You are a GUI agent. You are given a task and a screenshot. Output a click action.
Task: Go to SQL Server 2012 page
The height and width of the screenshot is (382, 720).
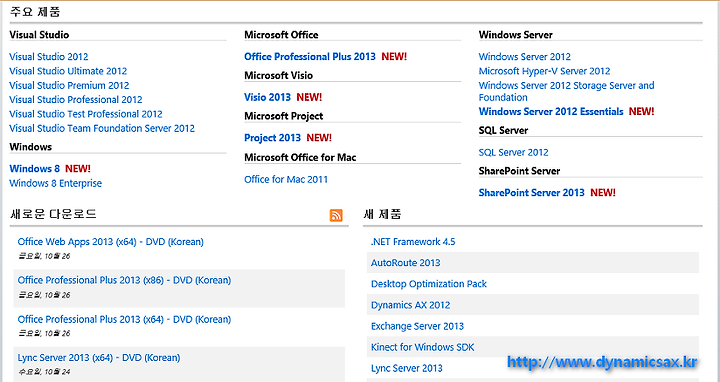[x=513, y=152]
